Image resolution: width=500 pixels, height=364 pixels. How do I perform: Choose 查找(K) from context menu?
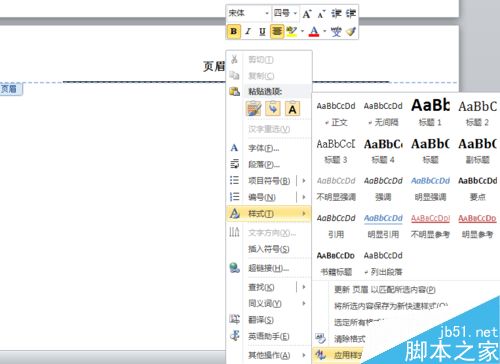262,287
